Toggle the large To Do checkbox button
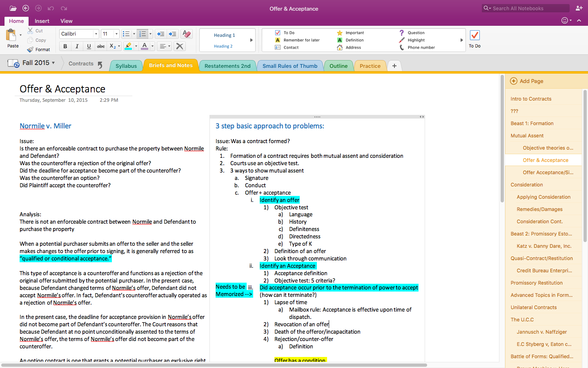 pos(474,36)
